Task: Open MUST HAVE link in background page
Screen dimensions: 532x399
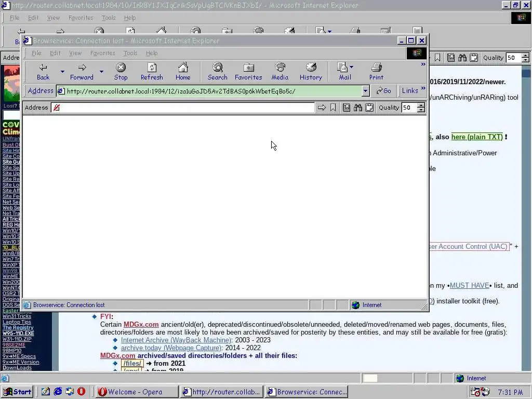Action: click(x=469, y=285)
